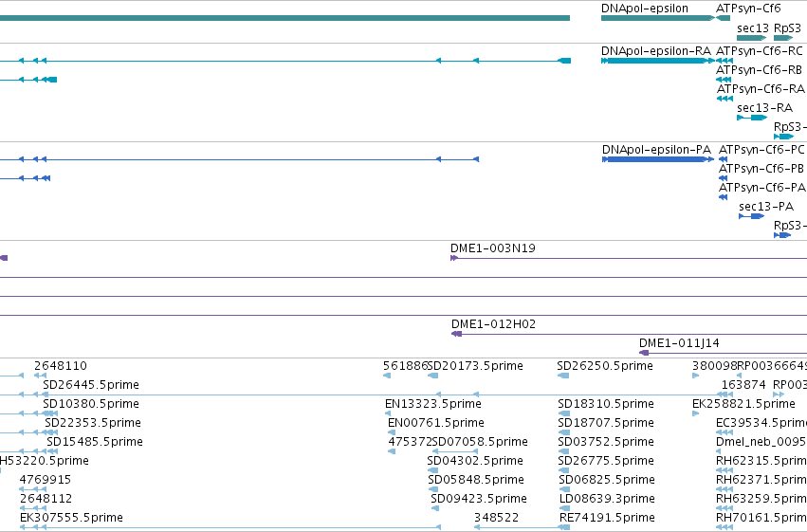The width and height of the screenshot is (807, 532).
Task: Select EST feature 163874
Action: coord(724,394)
